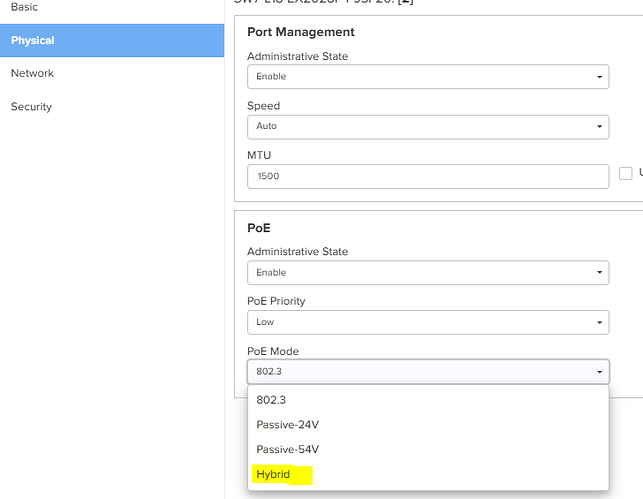Click the PoE section heading
This screenshot has width=643, height=499.
pos(258,228)
